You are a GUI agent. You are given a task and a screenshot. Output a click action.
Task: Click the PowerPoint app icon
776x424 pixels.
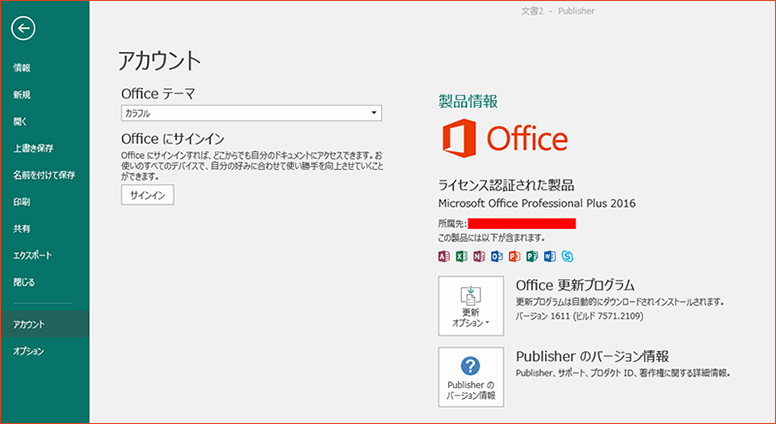515,256
